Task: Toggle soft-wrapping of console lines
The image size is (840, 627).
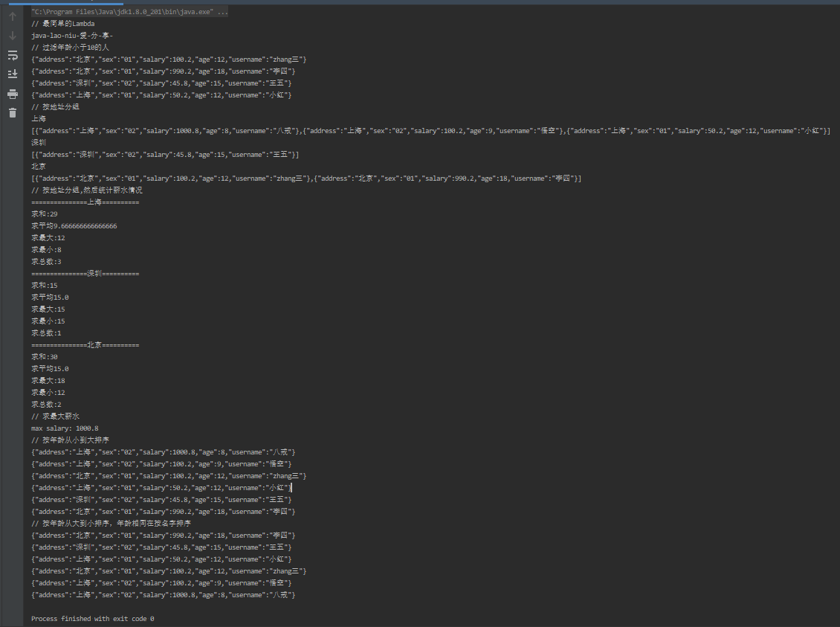Action: (x=11, y=54)
